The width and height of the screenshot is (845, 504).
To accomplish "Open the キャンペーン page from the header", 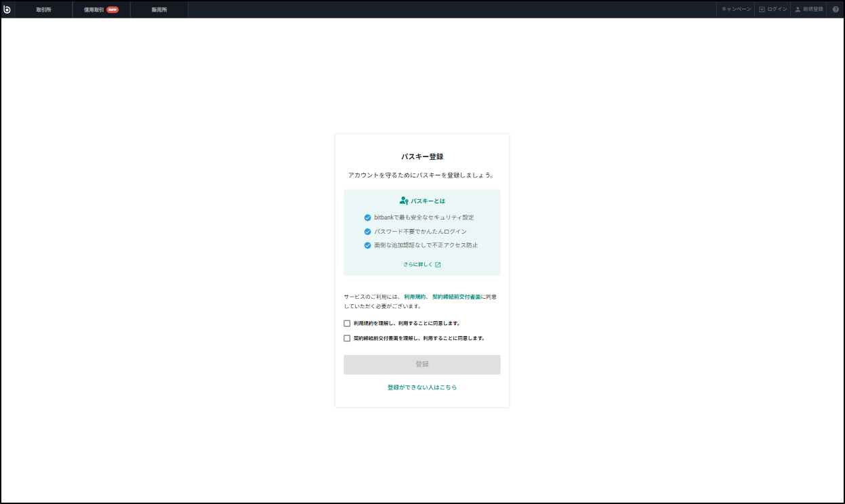I will (735, 9).
